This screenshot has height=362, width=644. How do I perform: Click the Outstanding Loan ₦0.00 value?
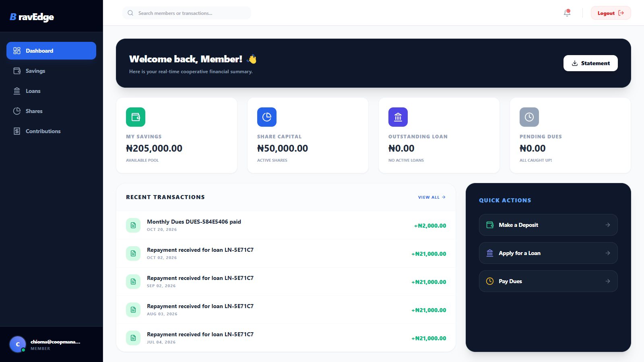pos(401,148)
